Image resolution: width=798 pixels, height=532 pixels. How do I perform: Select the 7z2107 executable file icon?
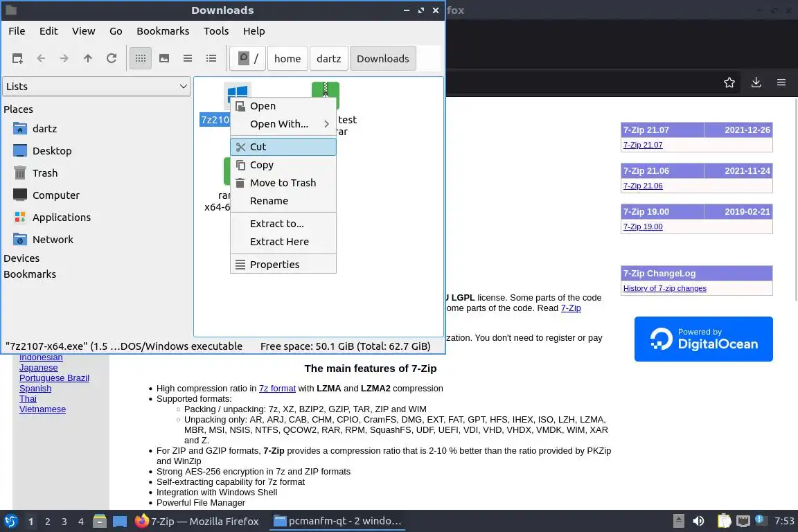pyautogui.click(x=238, y=91)
